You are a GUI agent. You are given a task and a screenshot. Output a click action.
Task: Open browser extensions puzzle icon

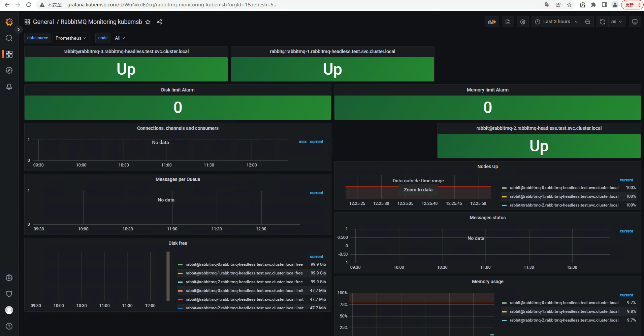click(x=593, y=5)
